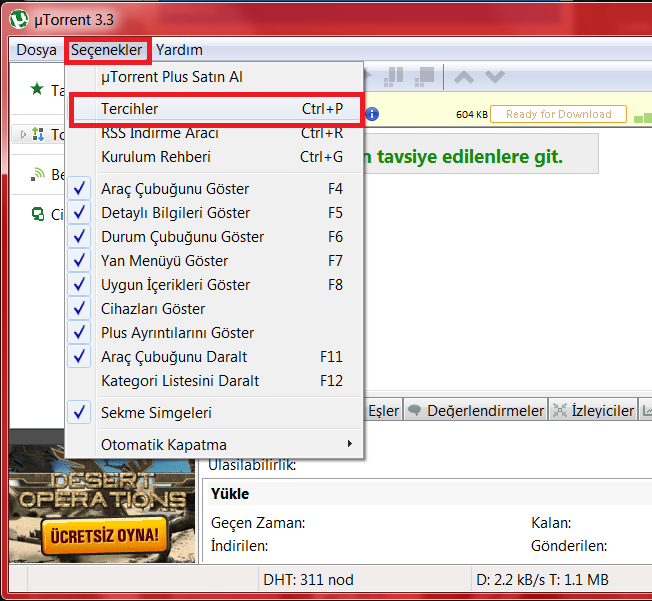Open RSS İndirme Aracı entry

click(x=215, y=133)
